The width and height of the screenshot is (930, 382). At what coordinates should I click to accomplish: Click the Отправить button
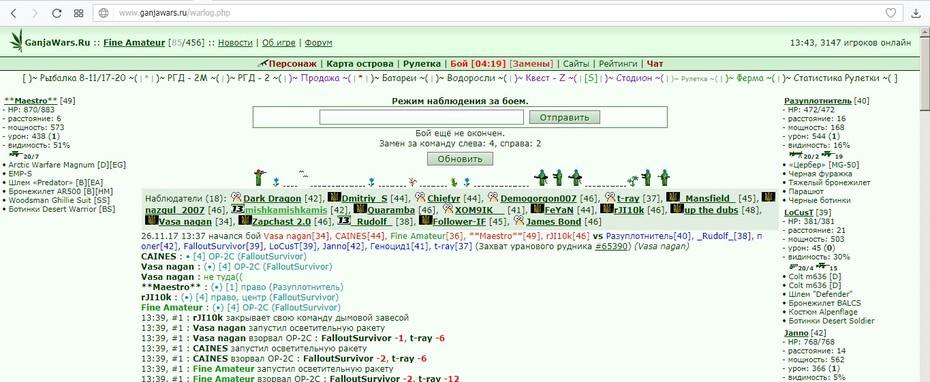click(x=564, y=117)
